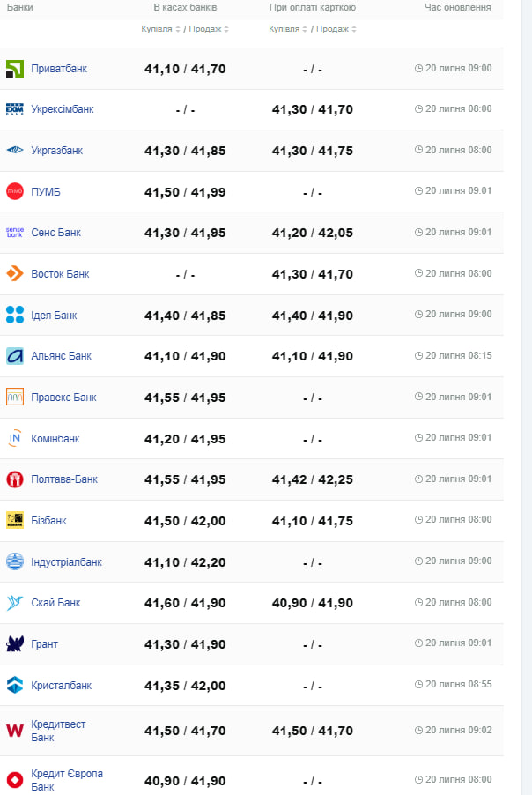Open the Укргазбанк link
This screenshot has width=532, height=795.
[x=56, y=151]
